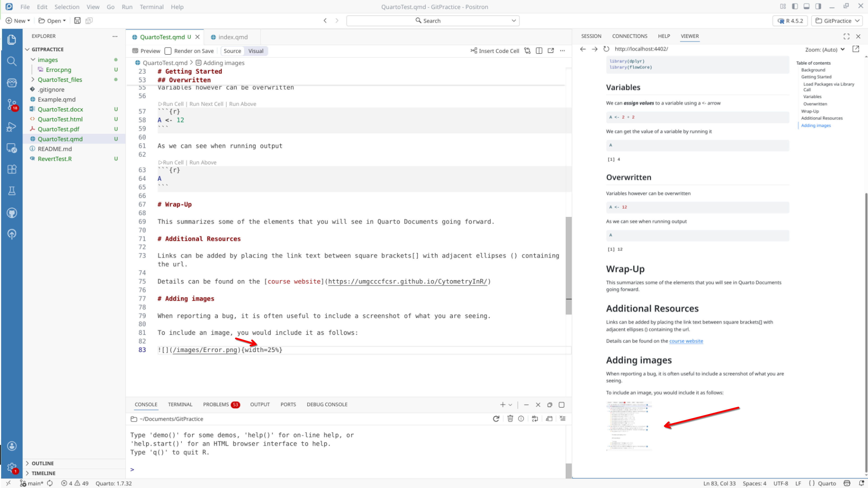This screenshot has height=488, width=868.
Task: Open the Search view in activity bar
Action: tap(12, 61)
